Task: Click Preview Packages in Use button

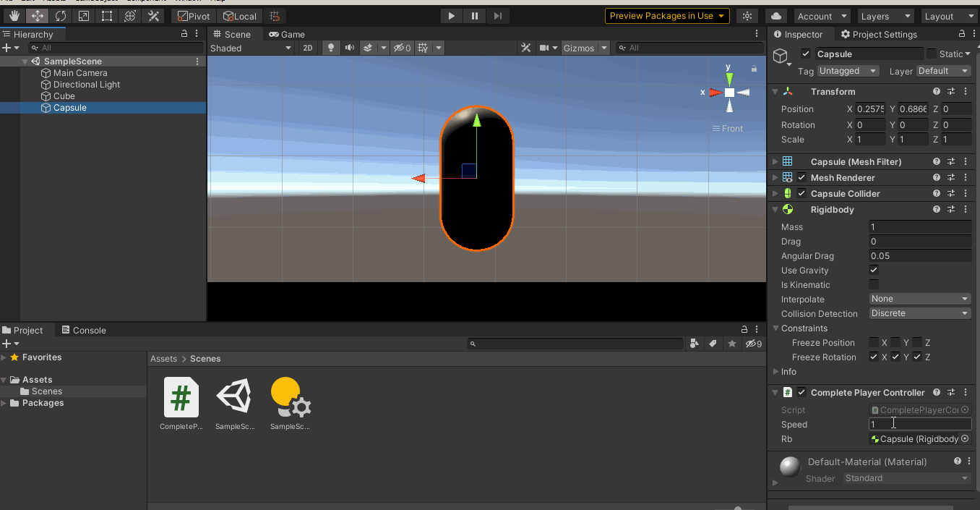Action: point(666,16)
